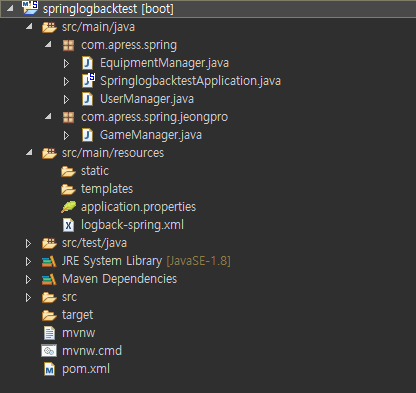Expand the JRE System Library arrow
The image size is (416, 393).
coord(28,262)
